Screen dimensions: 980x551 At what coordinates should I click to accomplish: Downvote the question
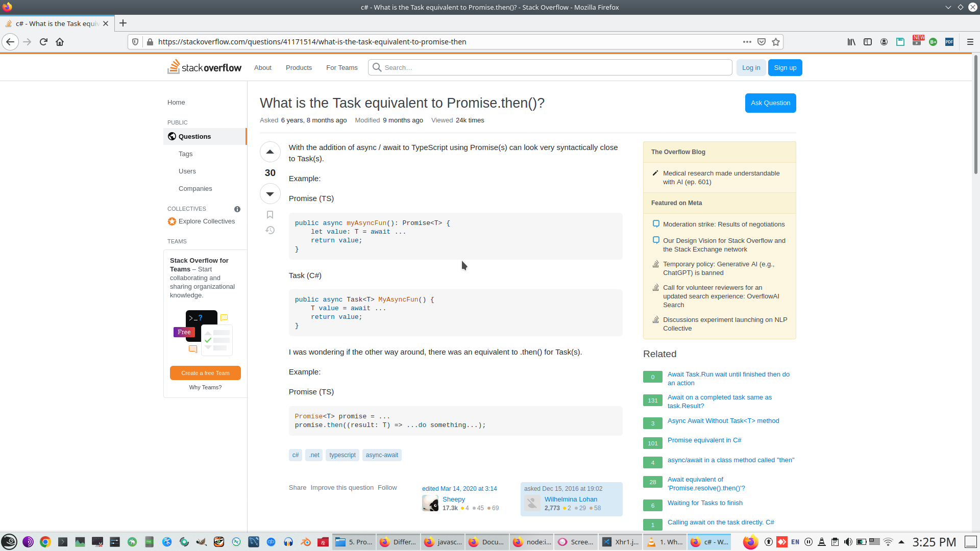[x=270, y=194]
